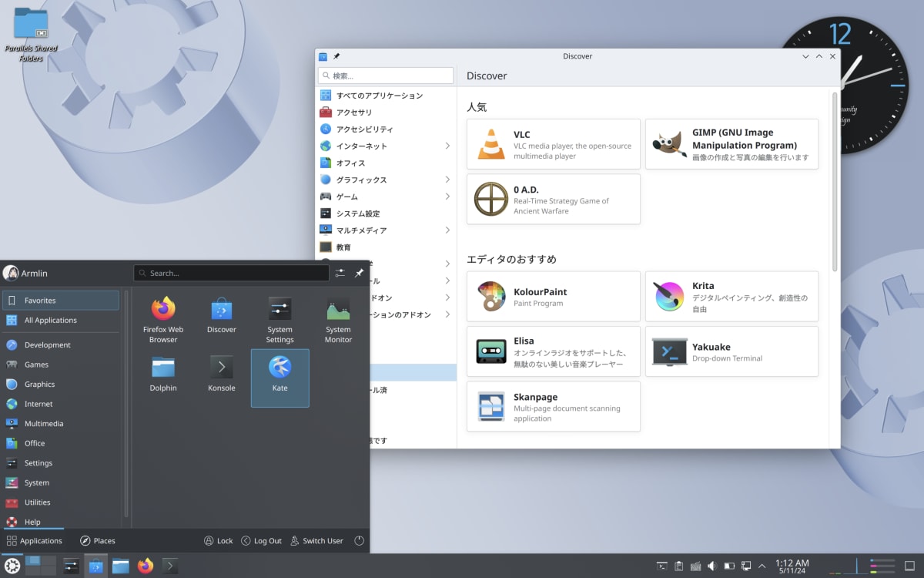Click the launcher Search field

point(231,273)
